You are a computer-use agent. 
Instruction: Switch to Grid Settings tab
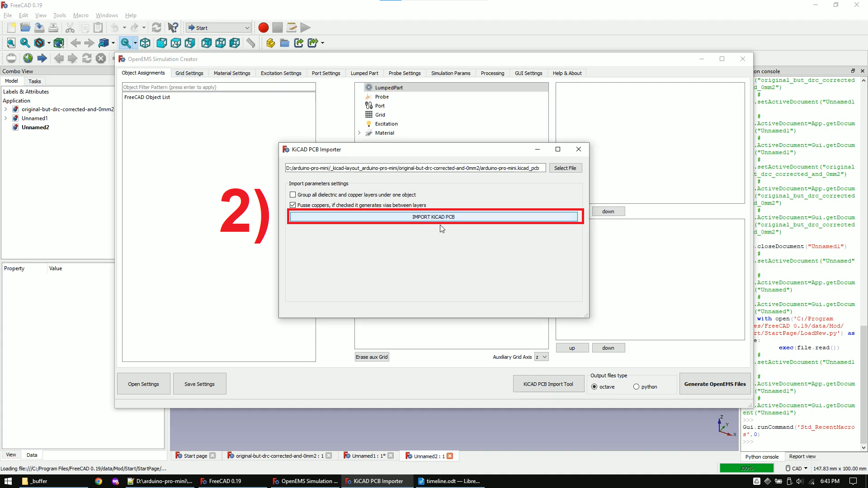pyautogui.click(x=189, y=73)
